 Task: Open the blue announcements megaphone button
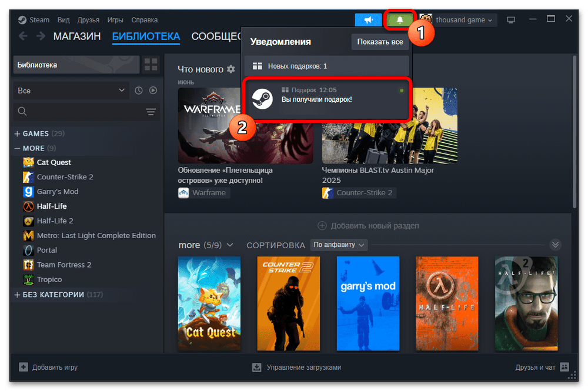point(368,20)
